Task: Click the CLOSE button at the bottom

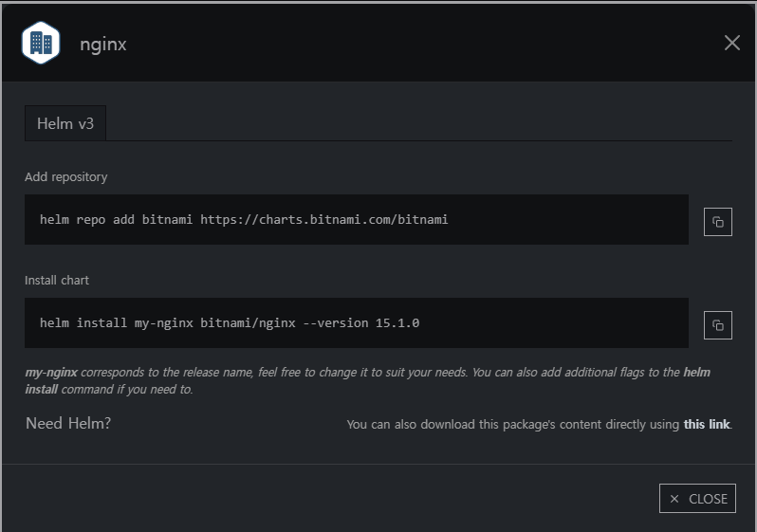Action: (x=697, y=498)
